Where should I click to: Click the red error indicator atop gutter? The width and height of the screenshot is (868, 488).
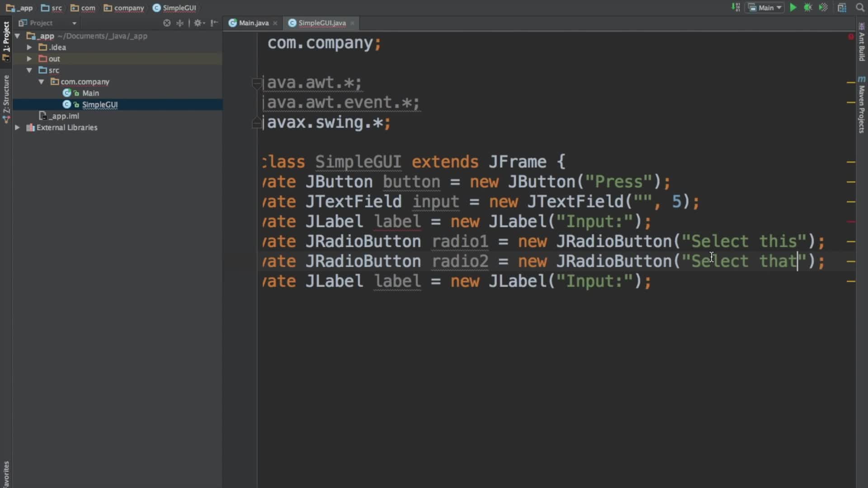(x=851, y=36)
